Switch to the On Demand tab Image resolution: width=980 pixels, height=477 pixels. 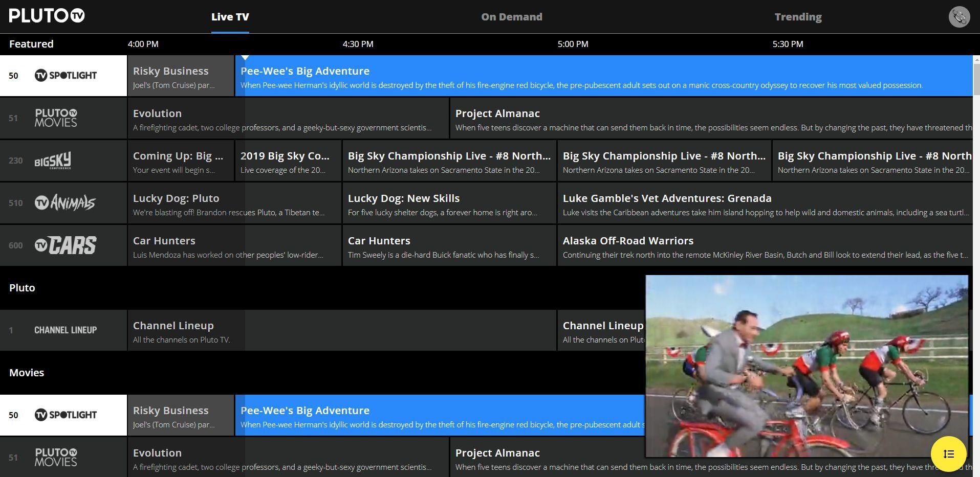[x=511, y=16]
